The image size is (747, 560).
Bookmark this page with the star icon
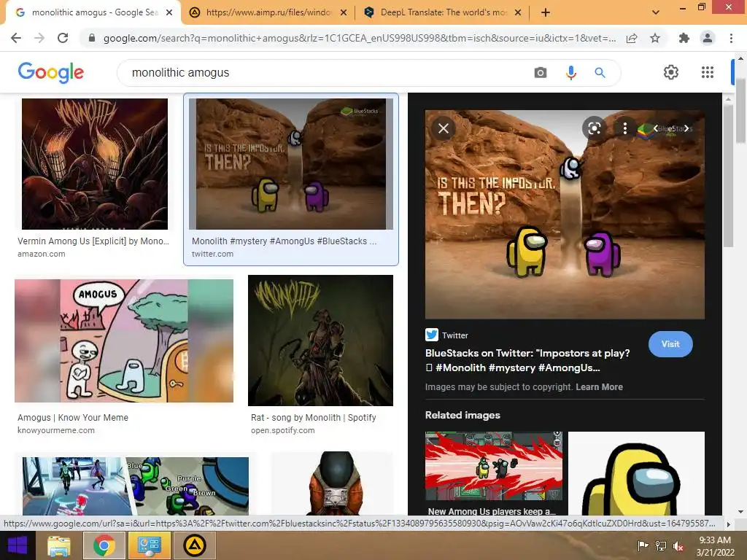coord(655,38)
